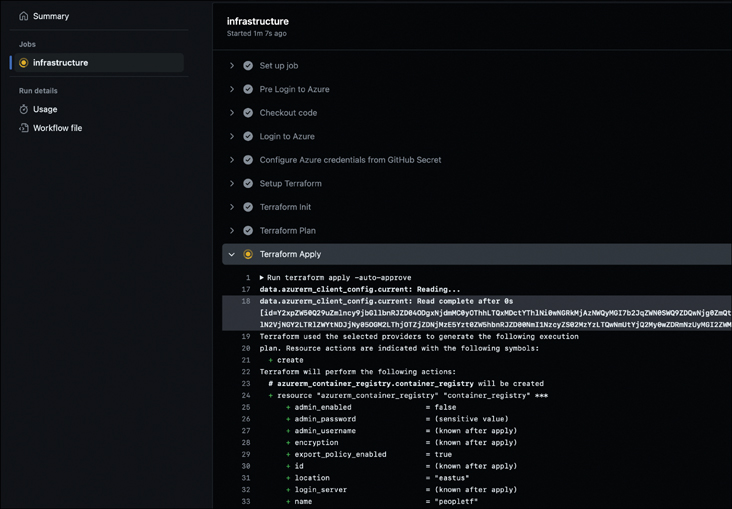Screen dimensions: 732x509
Task: Expand the Set up job step
Action: click(232, 66)
